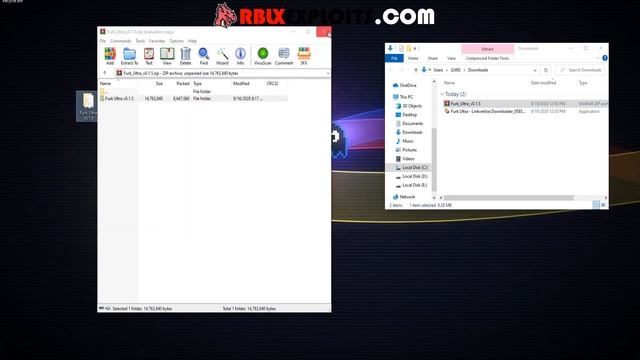The height and width of the screenshot is (360, 640).
Task: Click Explorer up-directory arrow
Action: (416, 70)
